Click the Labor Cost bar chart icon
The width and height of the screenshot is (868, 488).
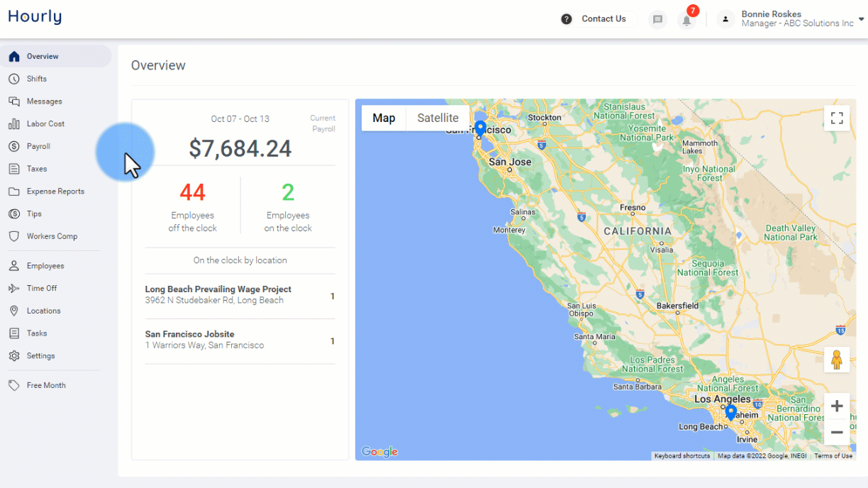(x=13, y=123)
